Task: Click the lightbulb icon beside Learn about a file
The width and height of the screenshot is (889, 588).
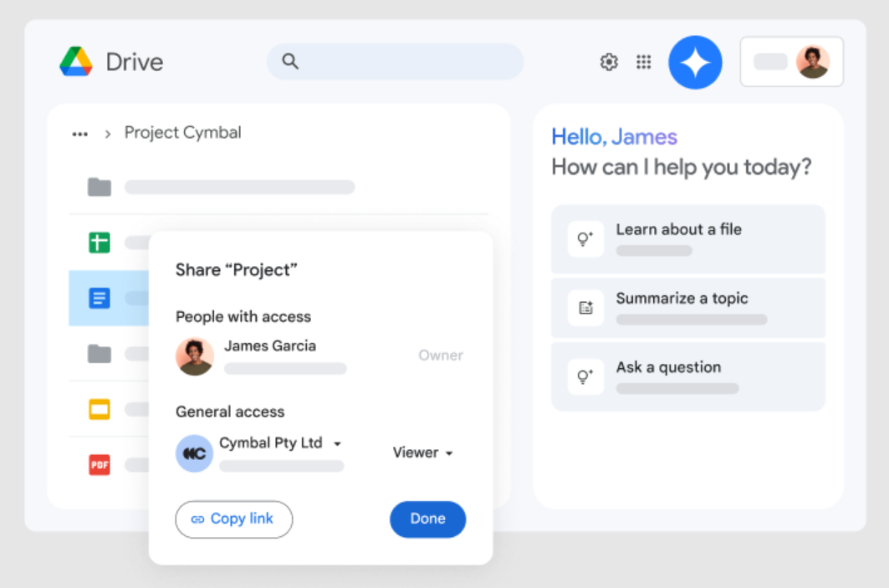Action: [x=585, y=238]
